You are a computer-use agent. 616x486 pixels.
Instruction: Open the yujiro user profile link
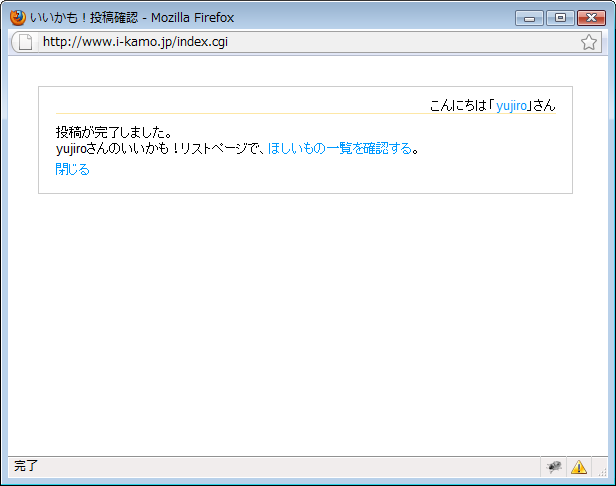click(x=511, y=106)
